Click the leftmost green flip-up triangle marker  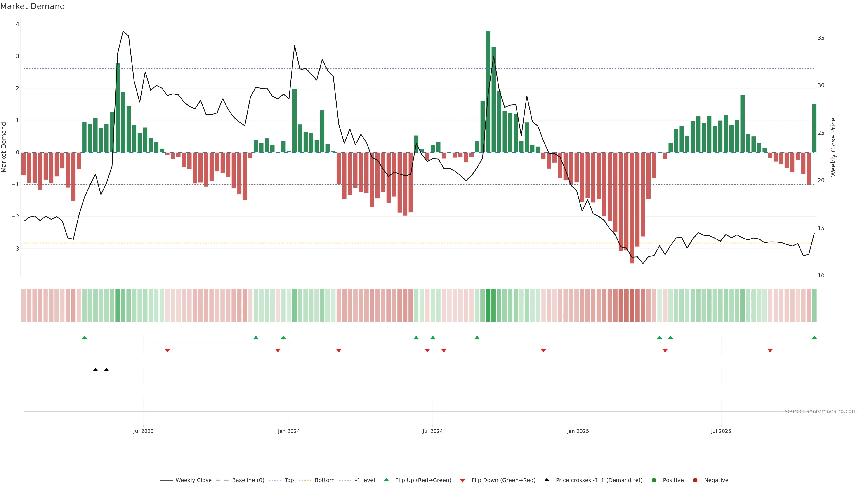pos(85,338)
